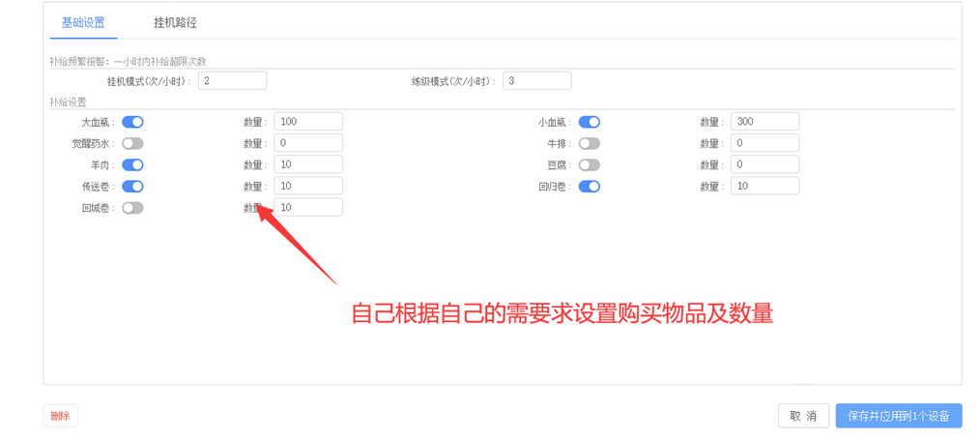The width and height of the screenshot is (980, 441).
Task: Open the 挂机路径 tab
Action: [175, 22]
